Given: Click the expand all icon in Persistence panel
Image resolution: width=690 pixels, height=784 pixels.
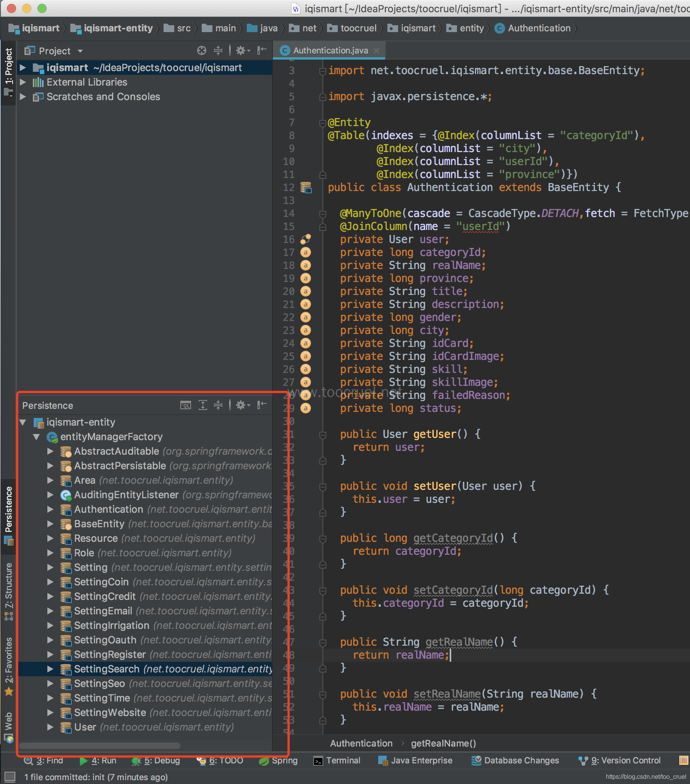Looking at the screenshot, I should tap(202, 405).
